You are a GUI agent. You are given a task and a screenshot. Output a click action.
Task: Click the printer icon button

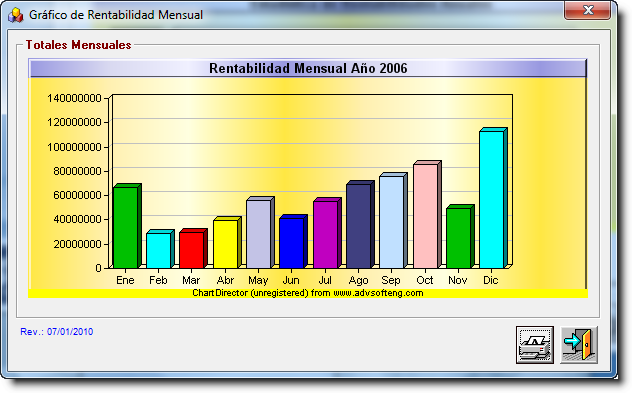(x=534, y=345)
